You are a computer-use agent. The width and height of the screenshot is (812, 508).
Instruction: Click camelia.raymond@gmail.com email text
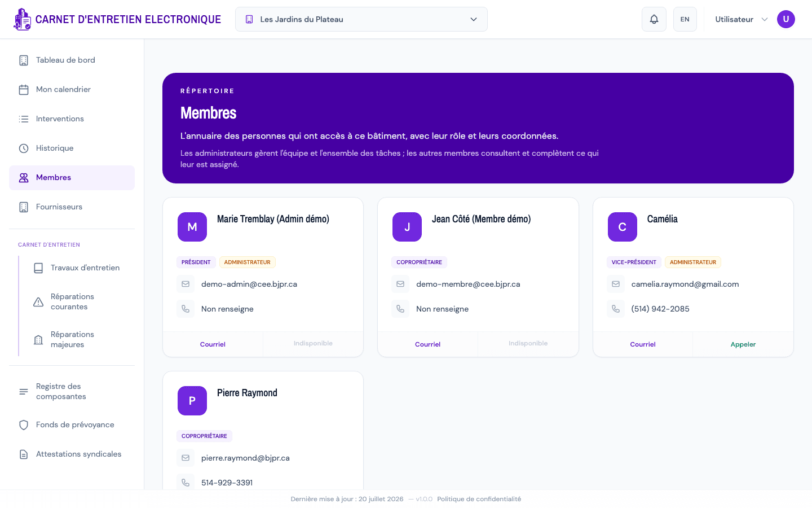tap(685, 284)
